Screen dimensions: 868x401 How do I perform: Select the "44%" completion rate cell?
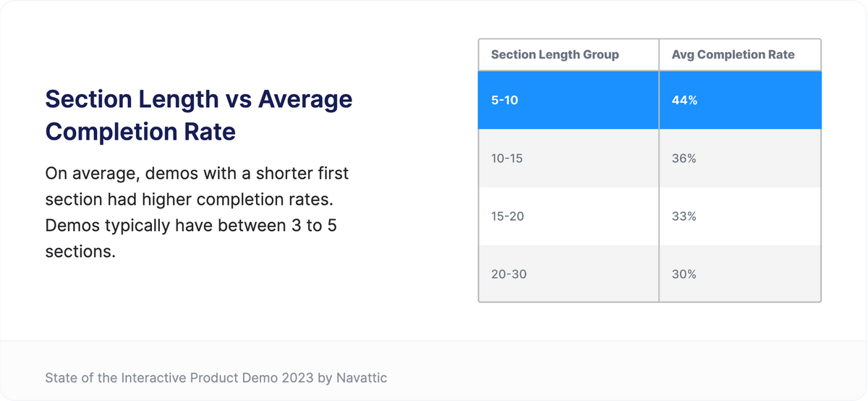pos(684,101)
